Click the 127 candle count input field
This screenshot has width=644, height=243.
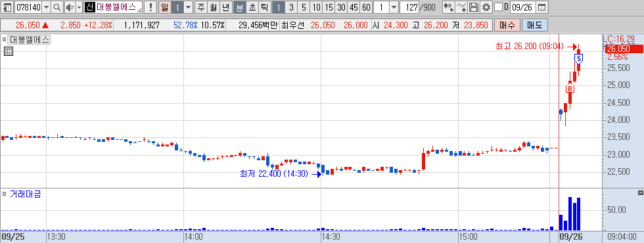(409, 7)
